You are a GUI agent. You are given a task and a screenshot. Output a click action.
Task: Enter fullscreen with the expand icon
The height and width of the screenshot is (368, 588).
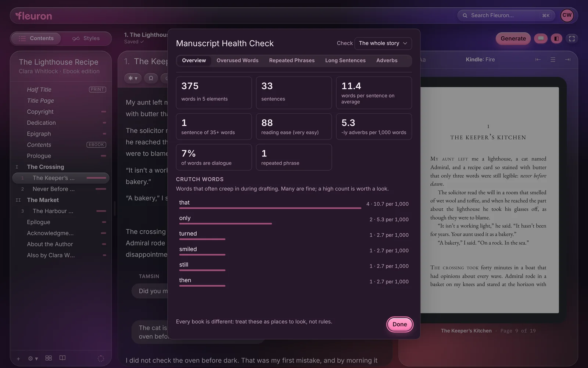572,38
